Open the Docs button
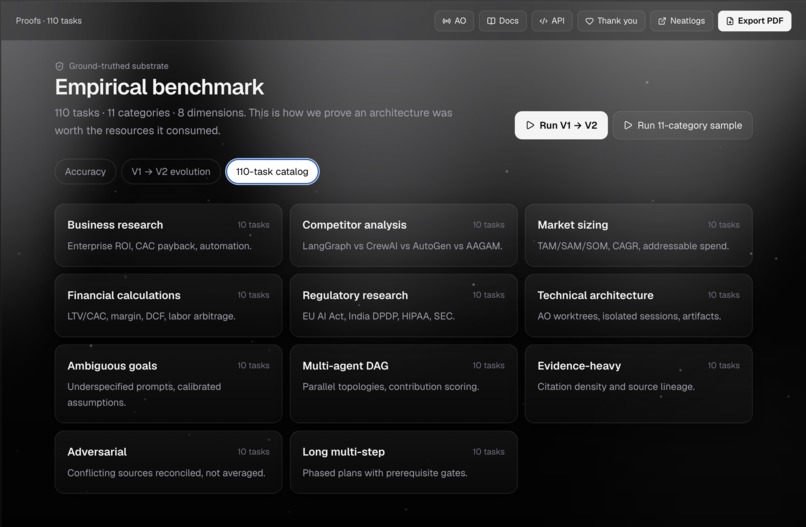806x527 pixels. (503, 21)
